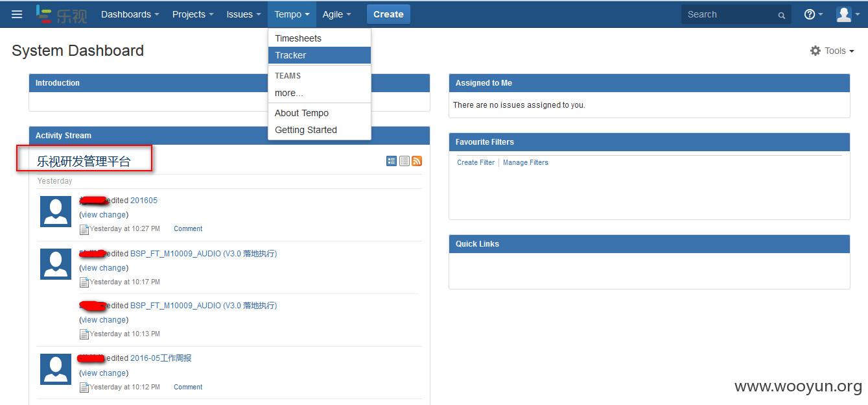The height and width of the screenshot is (405, 868).
Task: Click document icon next to 10:17 PM timestamp
Action: coord(84,282)
